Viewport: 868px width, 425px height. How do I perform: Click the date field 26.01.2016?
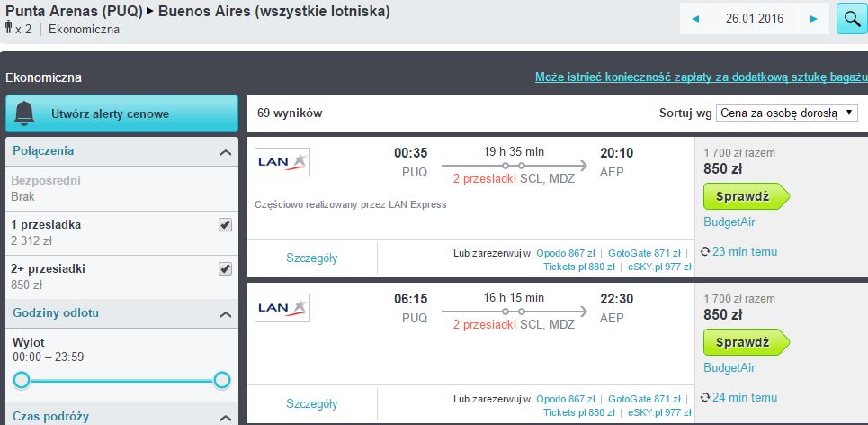coord(755,19)
